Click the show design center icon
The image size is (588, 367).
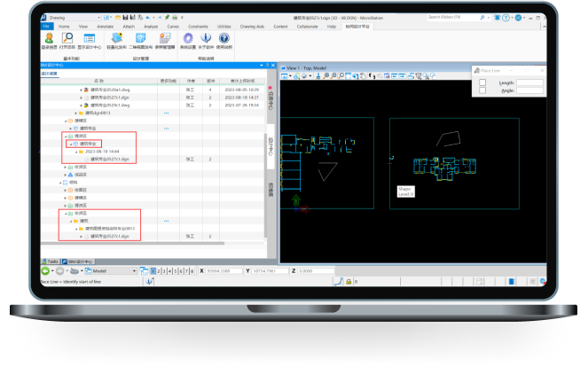click(90, 38)
